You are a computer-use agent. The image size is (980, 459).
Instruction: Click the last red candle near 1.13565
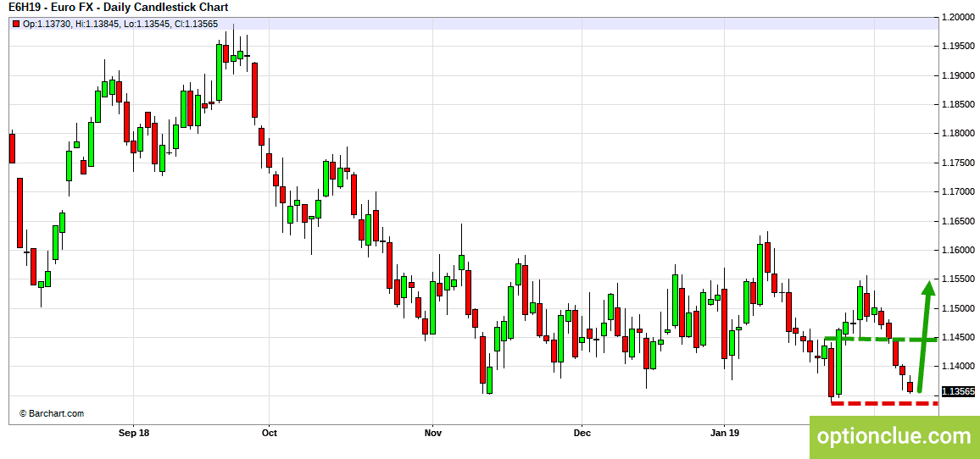(x=910, y=387)
